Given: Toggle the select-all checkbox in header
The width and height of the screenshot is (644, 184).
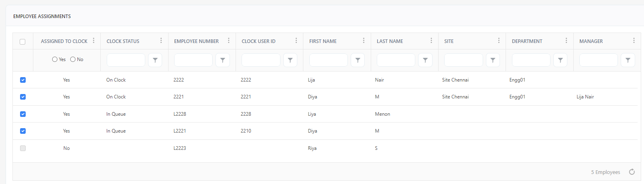Looking at the screenshot, I should 22,41.
